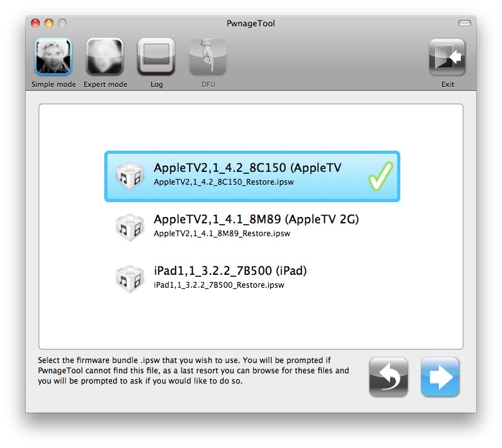Screen dimensions: 502x448
Task: Select the AppleTV2,1_4.2_8C150 firmware row
Action: coord(252,176)
